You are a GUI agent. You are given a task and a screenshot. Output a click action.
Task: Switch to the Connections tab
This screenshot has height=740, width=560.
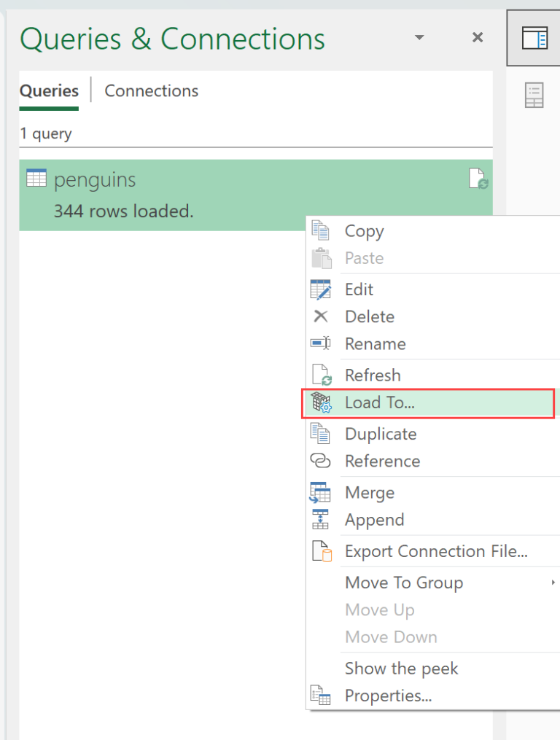click(x=151, y=91)
